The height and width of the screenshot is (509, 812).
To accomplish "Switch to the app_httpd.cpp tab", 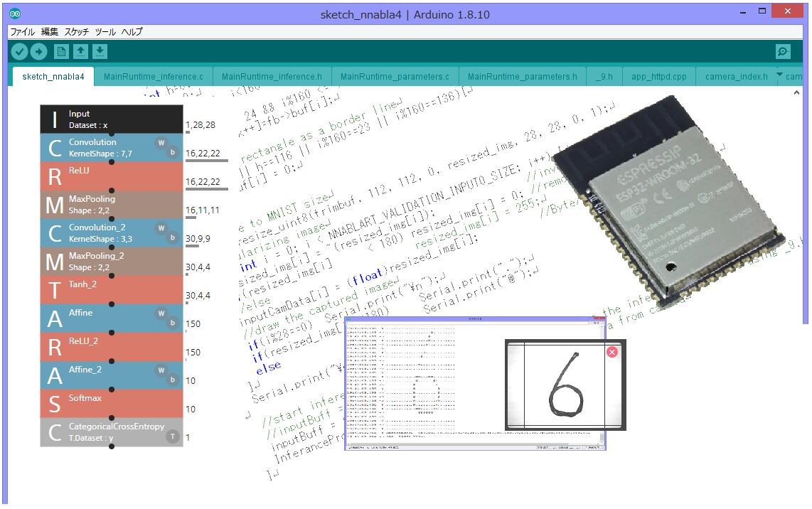I will click(x=658, y=77).
